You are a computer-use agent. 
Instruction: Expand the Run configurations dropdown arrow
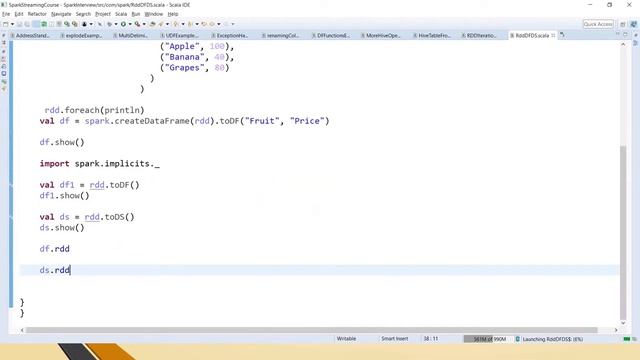click(x=130, y=24)
